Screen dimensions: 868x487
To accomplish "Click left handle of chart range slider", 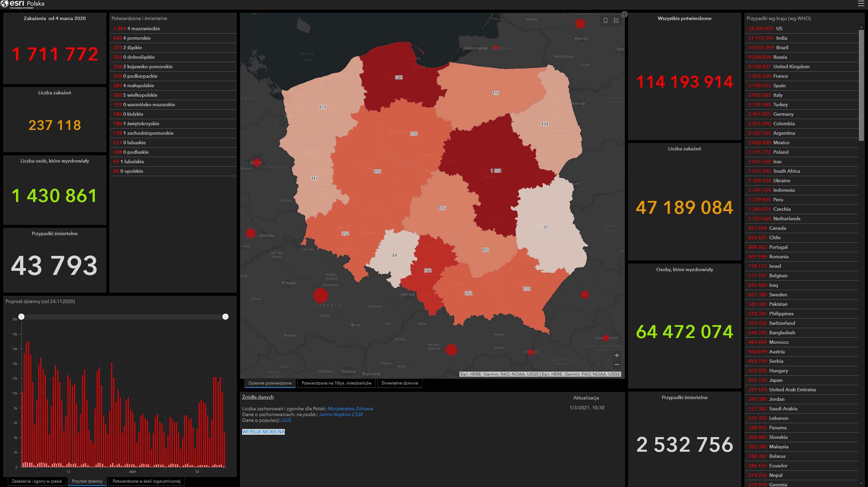I will pyautogui.click(x=21, y=317).
